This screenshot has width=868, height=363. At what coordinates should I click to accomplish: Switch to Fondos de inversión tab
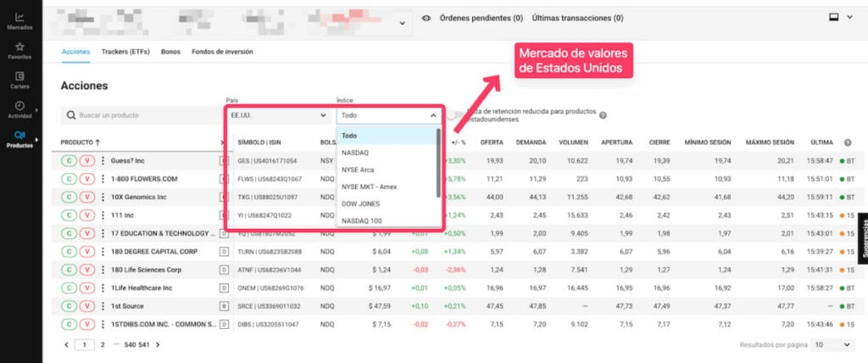(222, 52)
